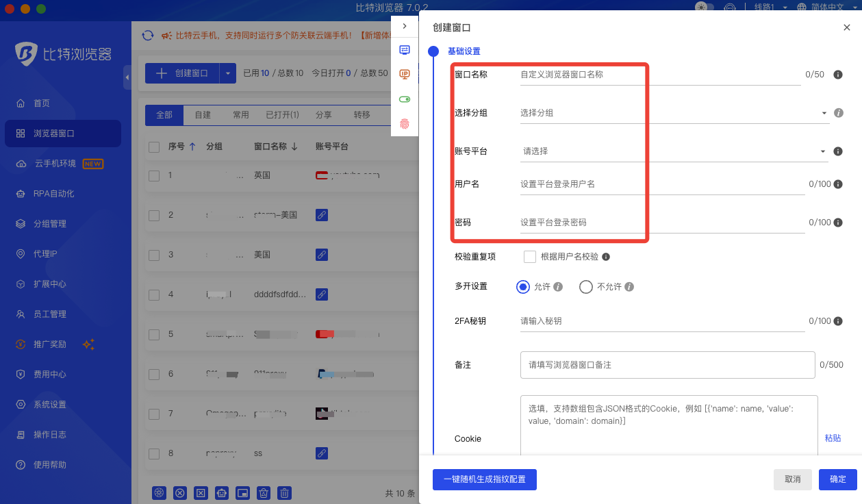The image size is (862, 504).
Task: Click the message monitor icon in side strip
Action: (405, 50)
